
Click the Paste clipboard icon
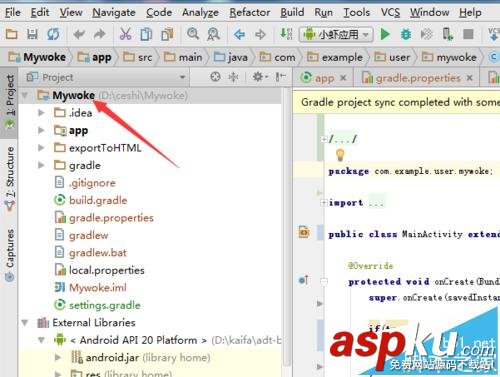click(167, 34)
